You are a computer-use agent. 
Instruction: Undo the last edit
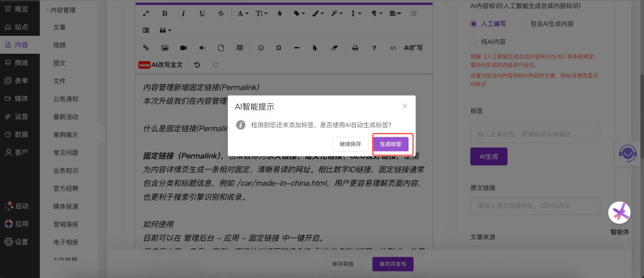197,65
